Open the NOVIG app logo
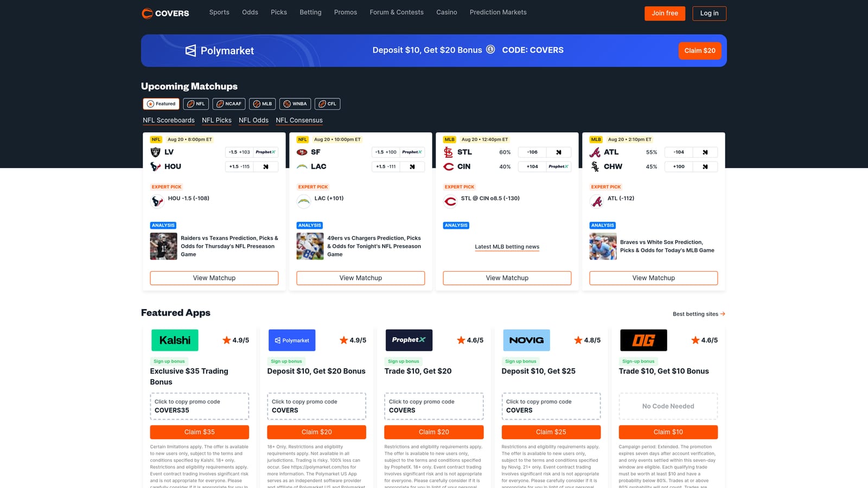Image resolution: width=868 pixels, height=488 pixels. (x=526, y=340)
